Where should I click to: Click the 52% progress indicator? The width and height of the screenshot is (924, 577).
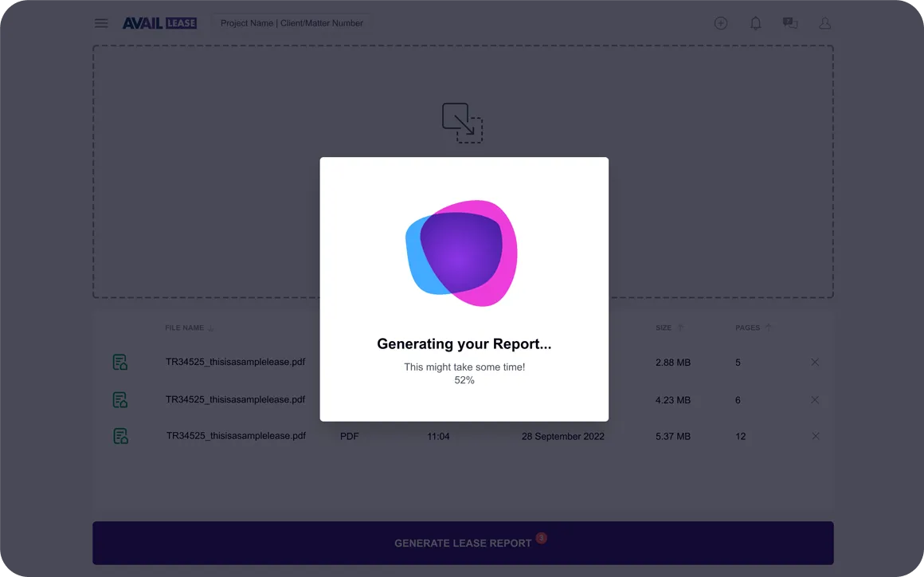(x=464, y=380)
